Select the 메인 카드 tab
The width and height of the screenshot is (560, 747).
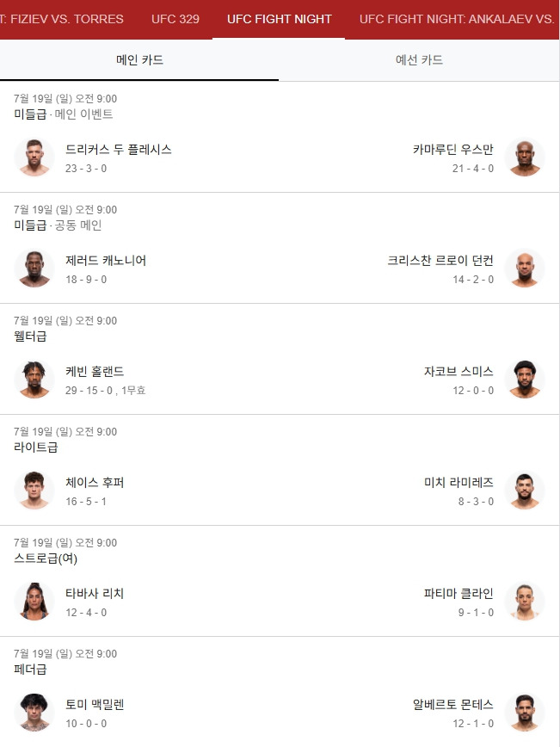[x=139, y=60]
